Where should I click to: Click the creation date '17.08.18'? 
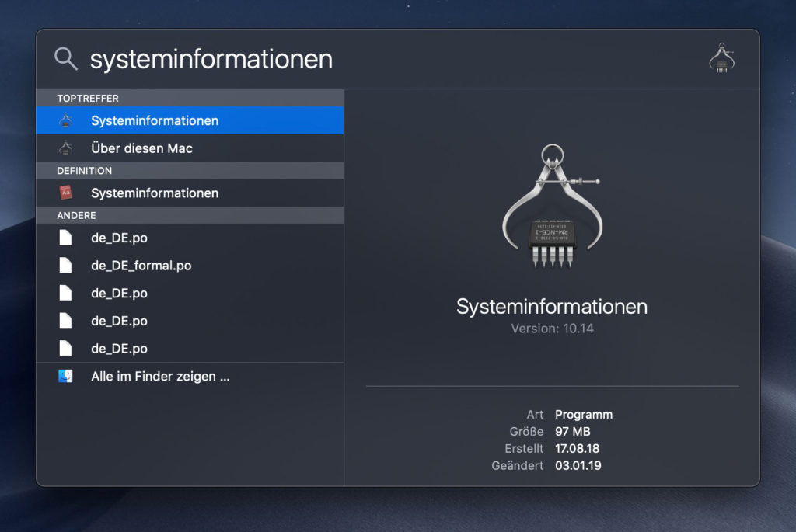tap(578, 449)
